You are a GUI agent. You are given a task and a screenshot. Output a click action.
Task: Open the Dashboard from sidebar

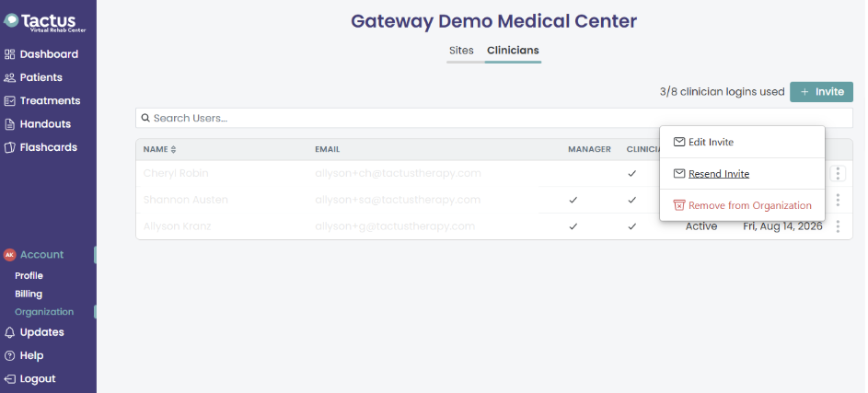[41, 54]
